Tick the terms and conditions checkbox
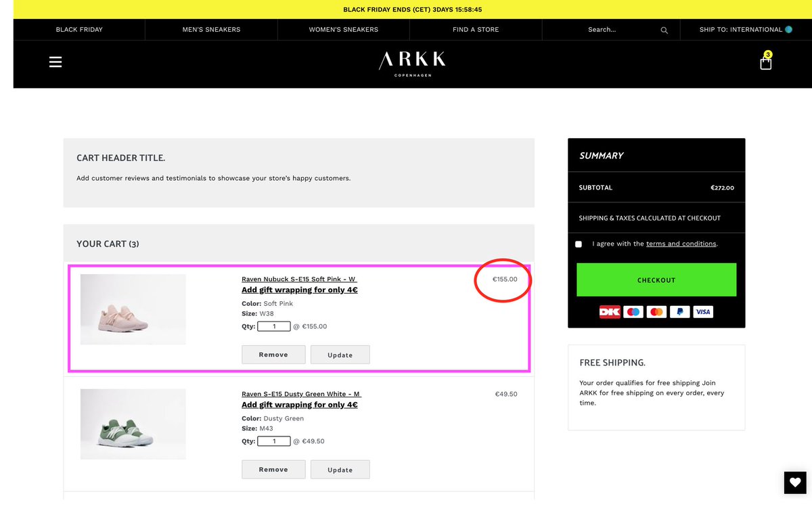The height and width of the screenshot is (515, 812). tap(579, 244)
